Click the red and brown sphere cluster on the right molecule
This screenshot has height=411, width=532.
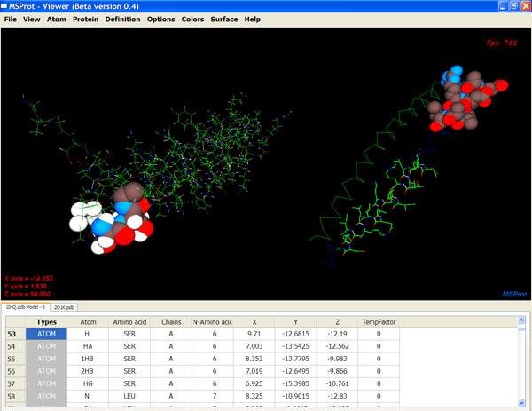pos(466,99)
